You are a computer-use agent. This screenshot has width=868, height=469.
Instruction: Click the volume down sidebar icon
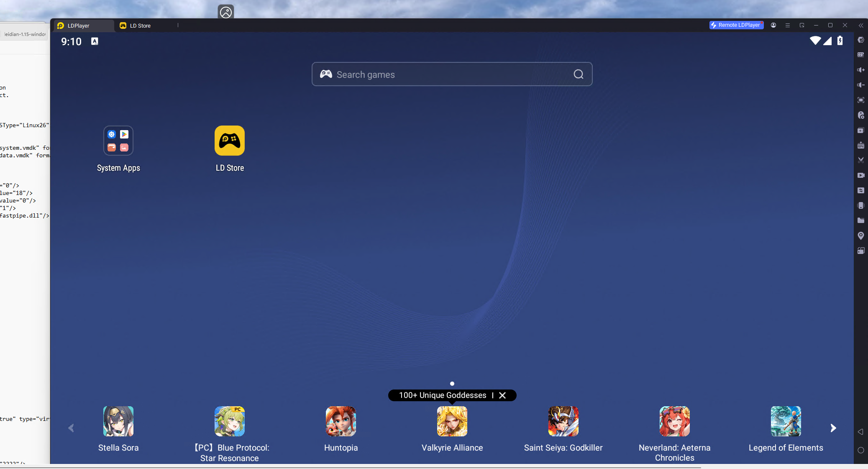860,85
